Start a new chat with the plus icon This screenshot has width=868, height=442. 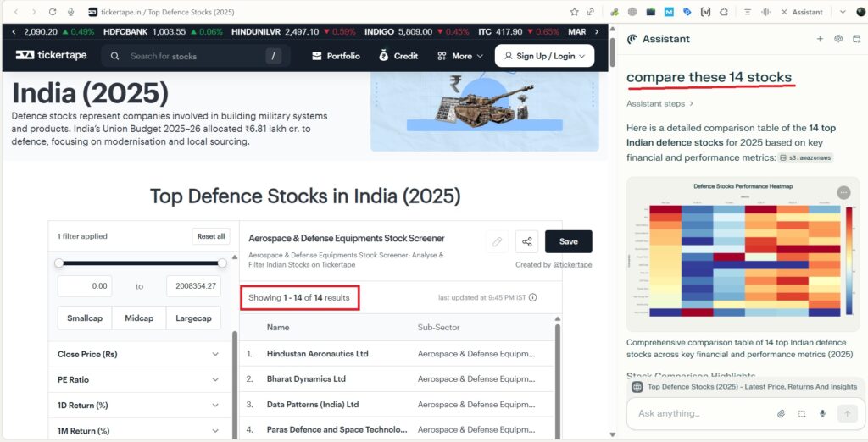pyautogui.click(x=820, y=39)
